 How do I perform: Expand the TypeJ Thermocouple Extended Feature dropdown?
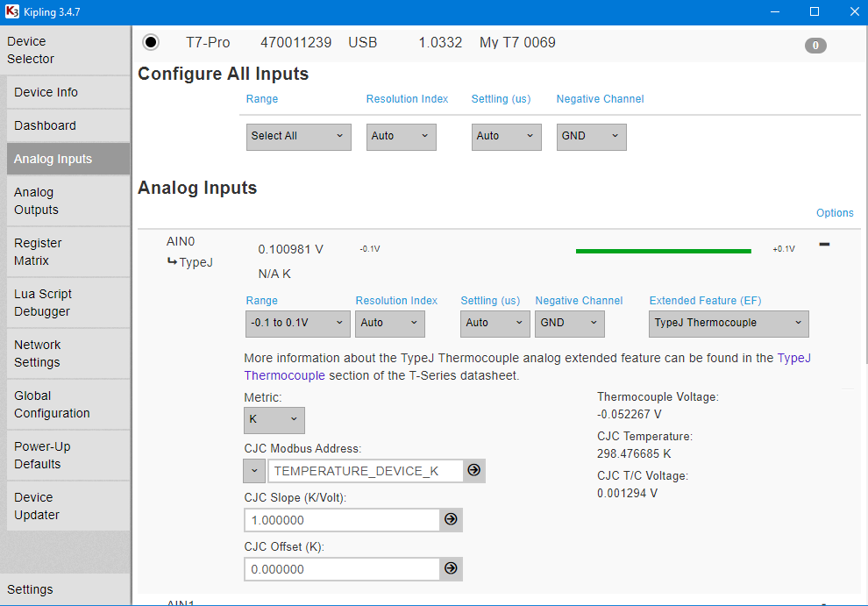tap(728, 323)
